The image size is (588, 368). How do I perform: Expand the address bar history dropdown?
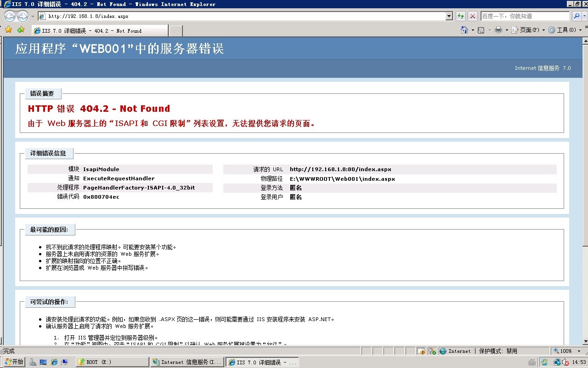point(449,16)
